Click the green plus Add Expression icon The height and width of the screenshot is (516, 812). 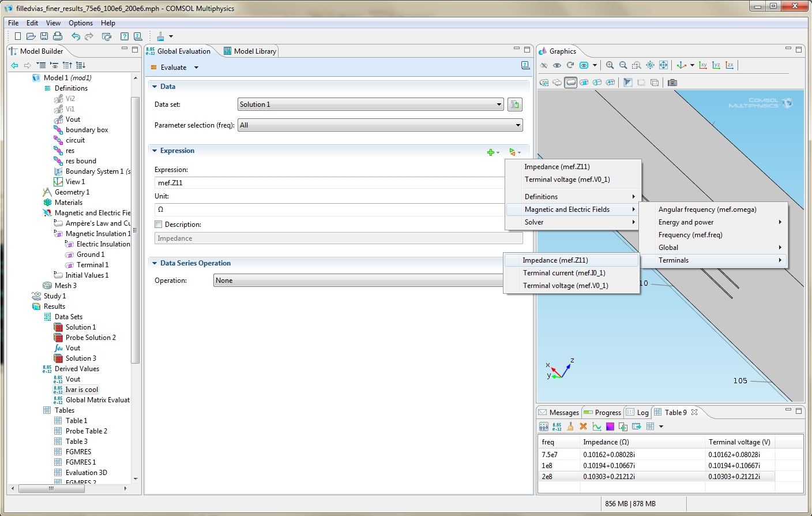click(x=490, y=152)
